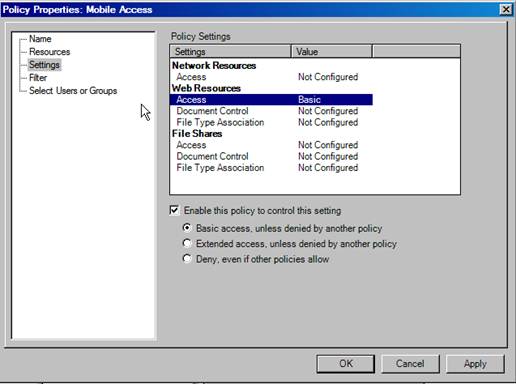Select Document Control under File Shares
Screen dimensions: 516x384
pyautogui.click(x=212, y=156)
